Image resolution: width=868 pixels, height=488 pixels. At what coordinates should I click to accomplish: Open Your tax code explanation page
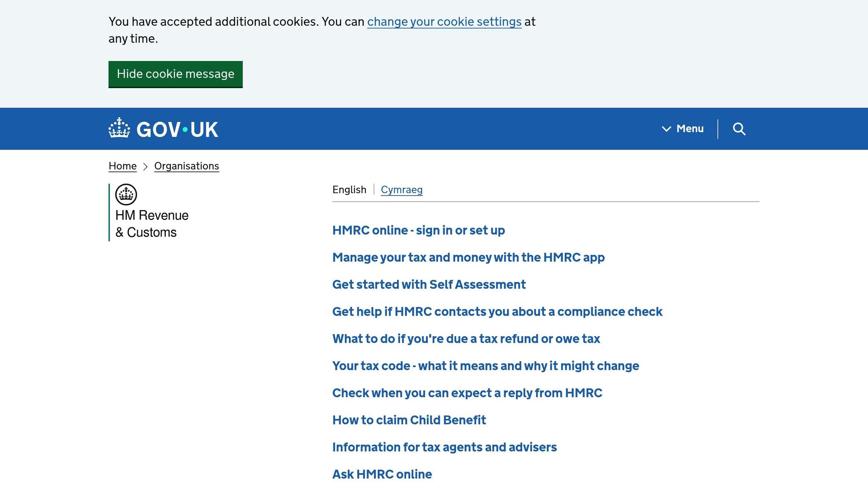486,366
